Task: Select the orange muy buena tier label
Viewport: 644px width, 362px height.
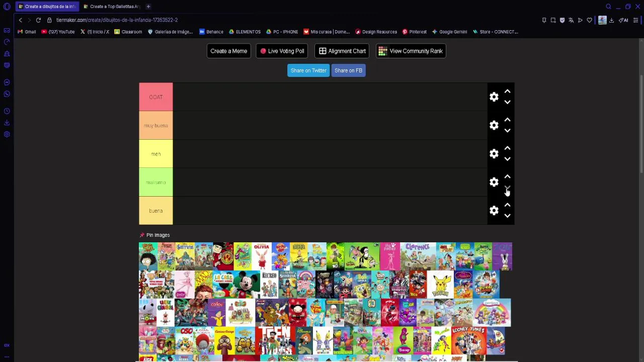Action: pyautogui.click(x=156, y=125)
